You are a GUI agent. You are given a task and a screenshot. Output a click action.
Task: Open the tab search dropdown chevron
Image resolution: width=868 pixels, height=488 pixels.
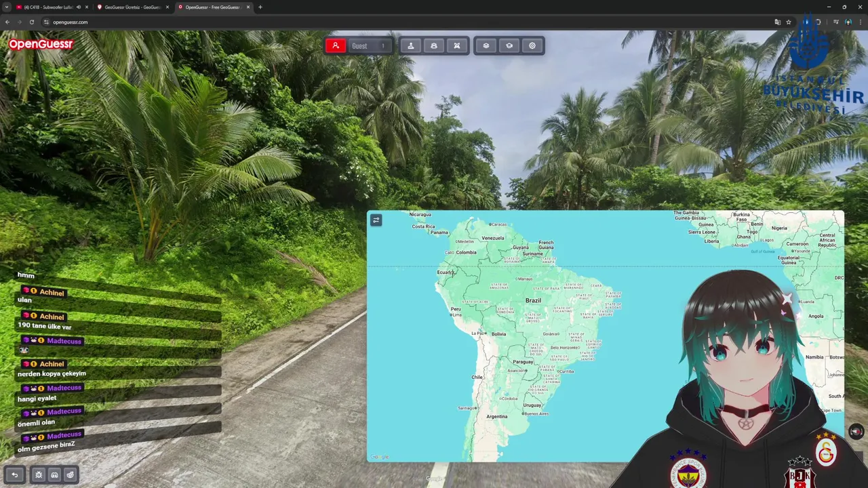pos(6,7)
